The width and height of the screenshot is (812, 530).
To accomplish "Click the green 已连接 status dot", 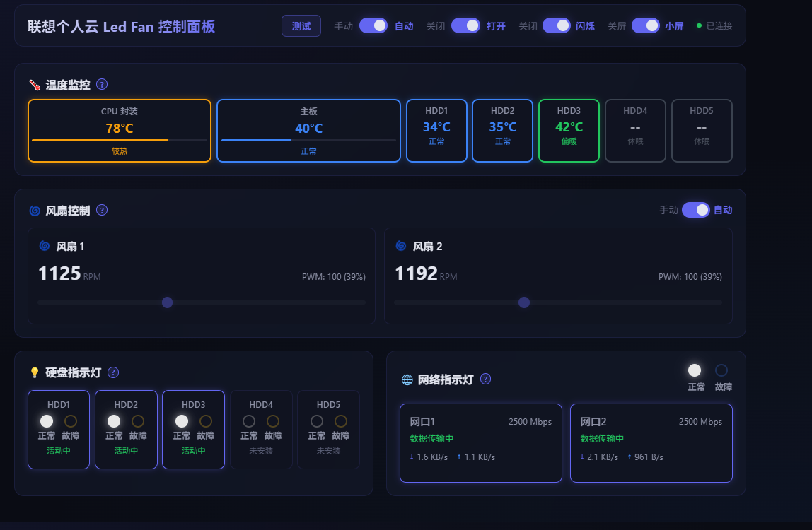I will click(699, 26).
